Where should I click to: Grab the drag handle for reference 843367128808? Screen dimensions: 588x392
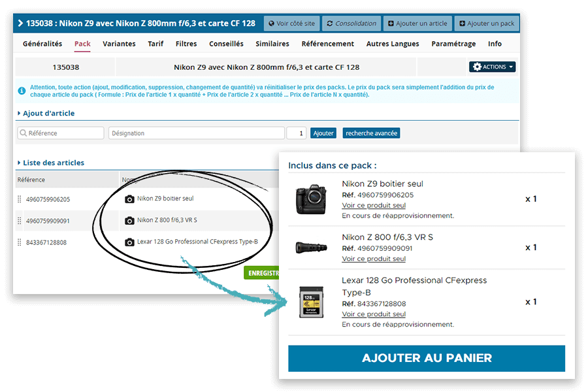pos(20,242)
